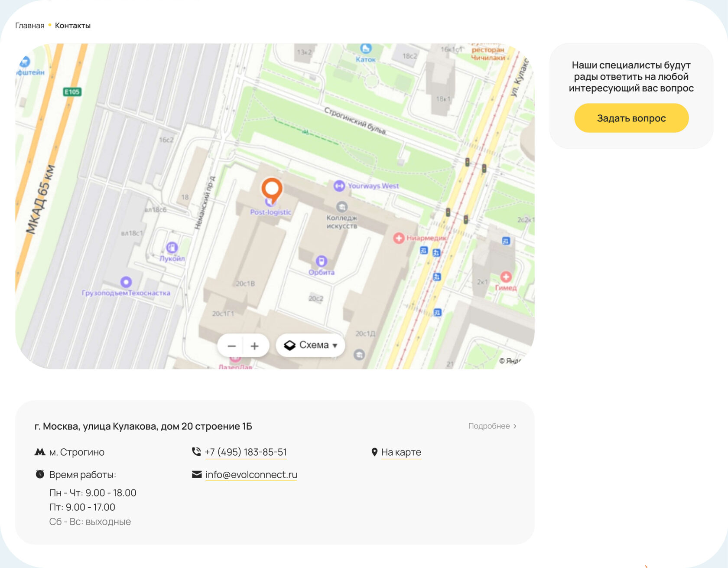Click the Post-logistic label on map
728x568 pixels.
pos(271,212)
